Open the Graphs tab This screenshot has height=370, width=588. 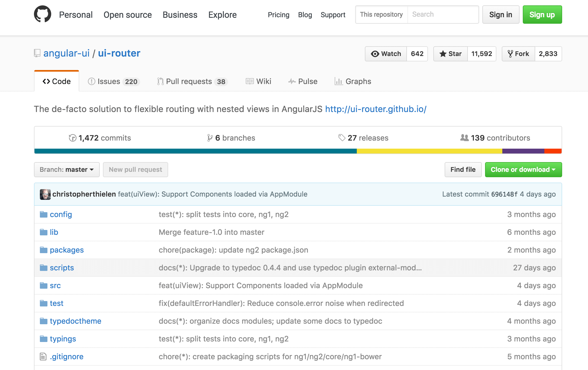click(353, 81)
